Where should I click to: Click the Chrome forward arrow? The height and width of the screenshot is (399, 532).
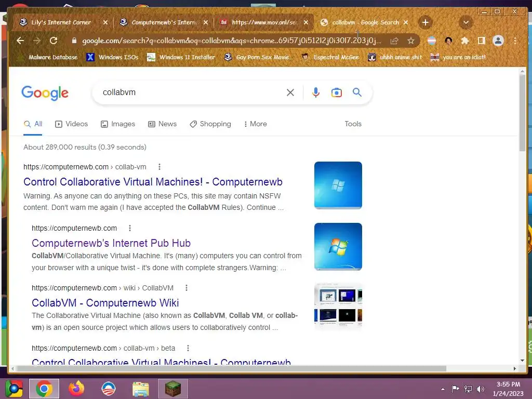(x=37, y=41)
